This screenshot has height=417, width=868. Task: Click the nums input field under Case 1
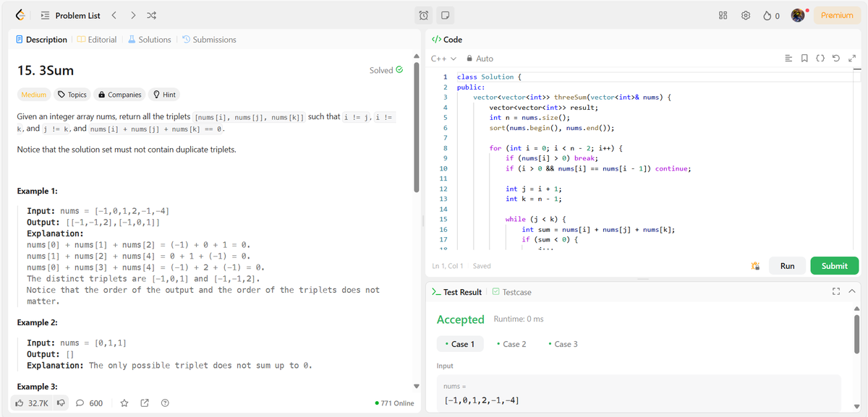point(637,394)
